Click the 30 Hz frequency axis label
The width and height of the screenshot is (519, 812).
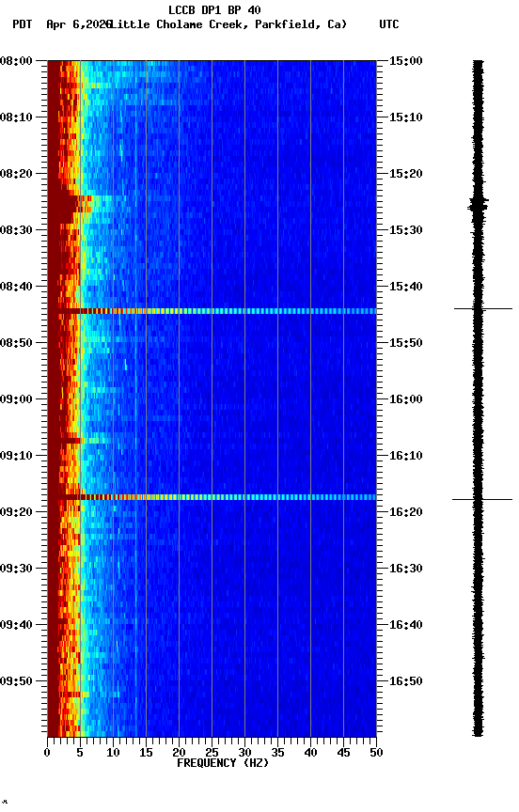[244, 753]
